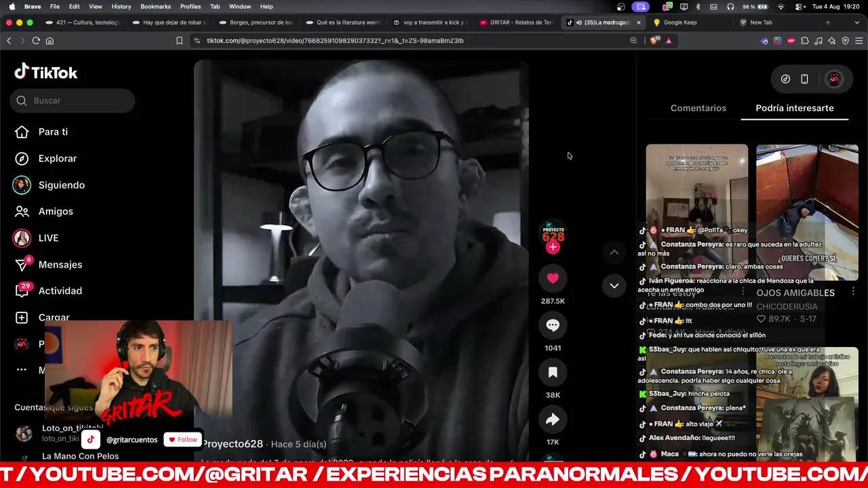Open the Amigos people icon
This screenshot has height=488, width=868.
click(22, 211)
